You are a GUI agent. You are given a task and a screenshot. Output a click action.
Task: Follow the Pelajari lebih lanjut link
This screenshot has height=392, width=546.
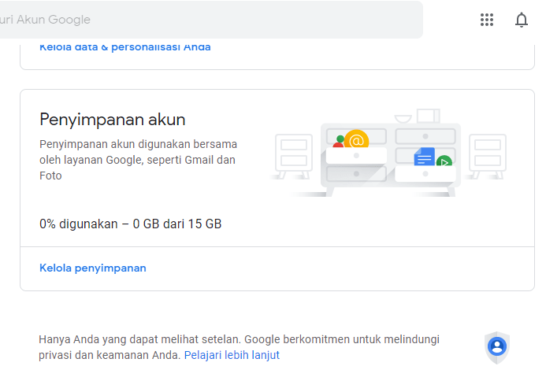pos(232,355)
